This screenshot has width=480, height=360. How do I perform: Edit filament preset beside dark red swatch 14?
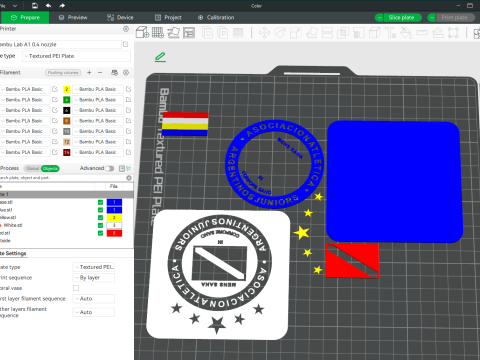pos(129,152)
